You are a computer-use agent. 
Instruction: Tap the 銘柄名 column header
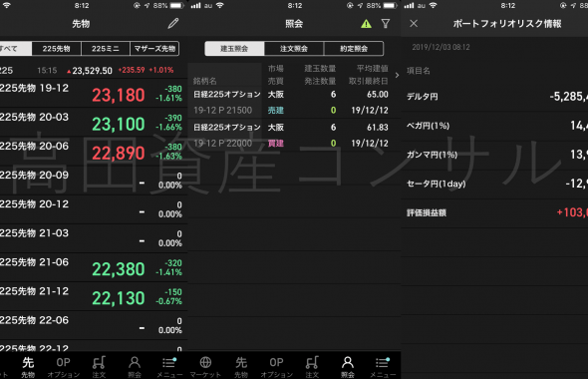204,81
